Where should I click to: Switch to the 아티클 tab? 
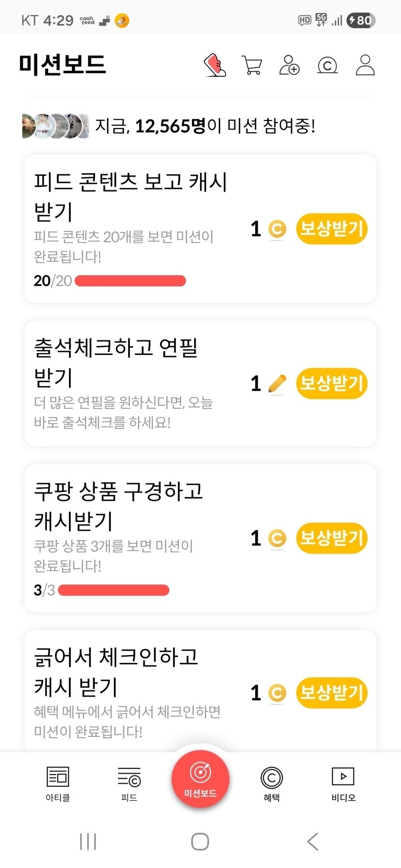coord(58,784)
